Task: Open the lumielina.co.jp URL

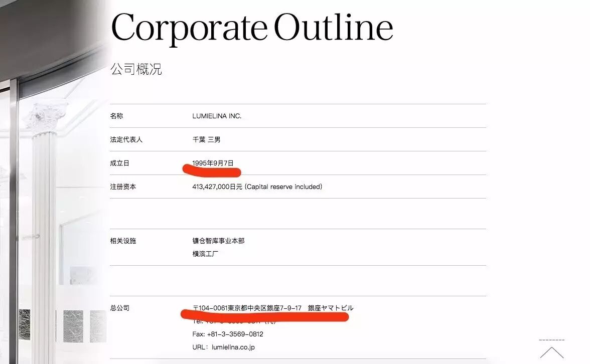Action: point(233,347)
